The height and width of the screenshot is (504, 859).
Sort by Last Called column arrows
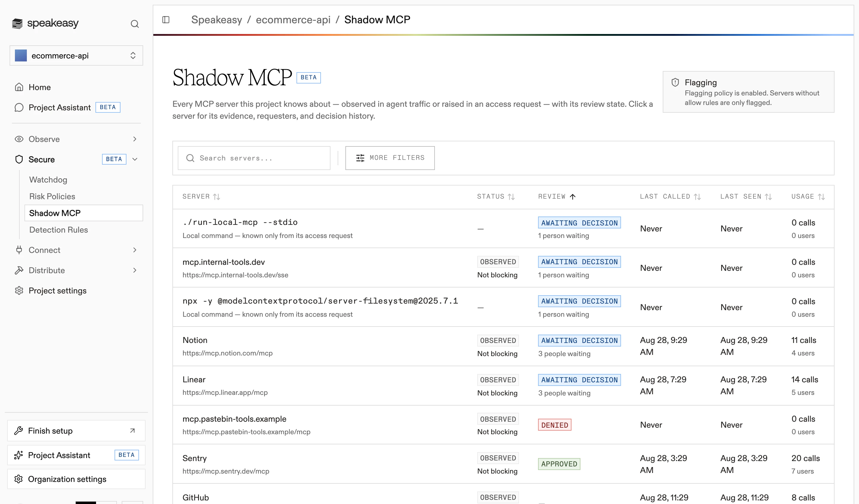pyautogui.click(x=697, y=197)
